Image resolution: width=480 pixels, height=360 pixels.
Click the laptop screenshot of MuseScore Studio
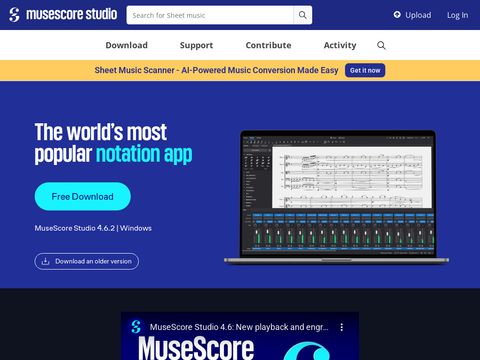(x=337, y=197)
